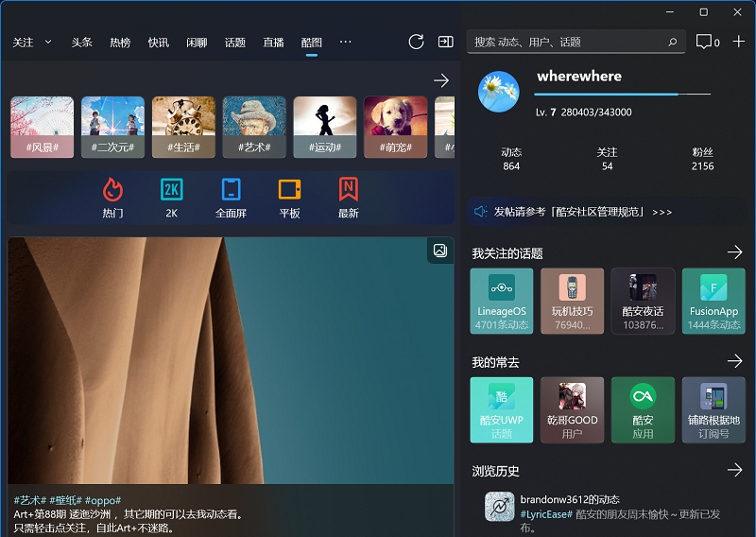Image resolution: width=756 pixels, height=537 pixels.
Task: Open the #萌宠# category thumbnail
Action: click(395, 127)
